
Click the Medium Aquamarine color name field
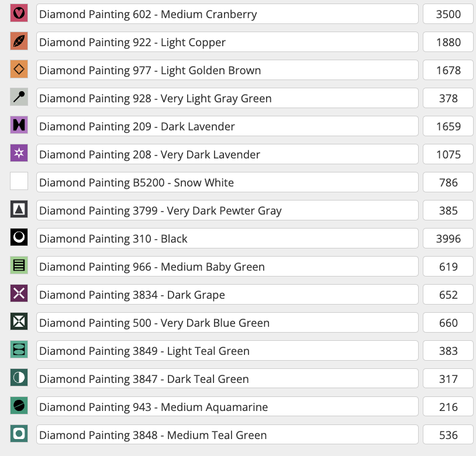pyautogui.click(x=227, y=407)
